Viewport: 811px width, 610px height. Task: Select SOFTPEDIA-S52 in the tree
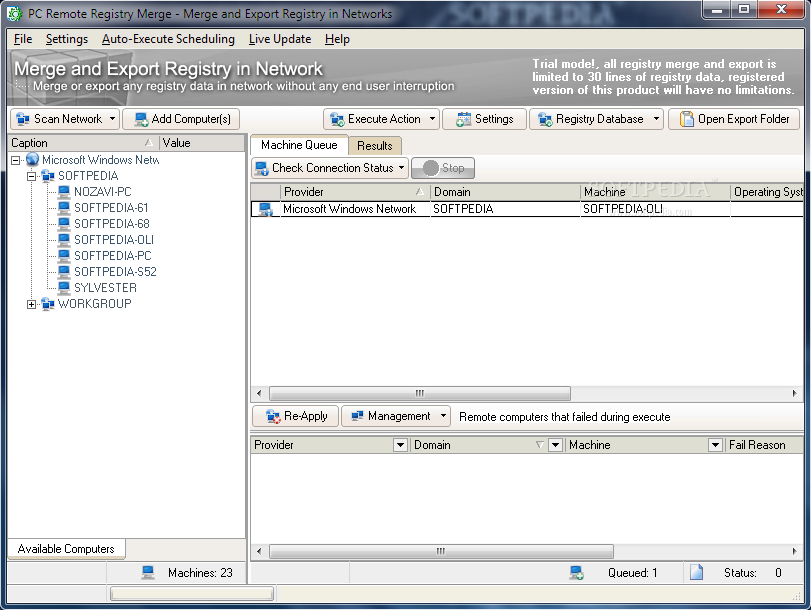[x=115, y=272]
